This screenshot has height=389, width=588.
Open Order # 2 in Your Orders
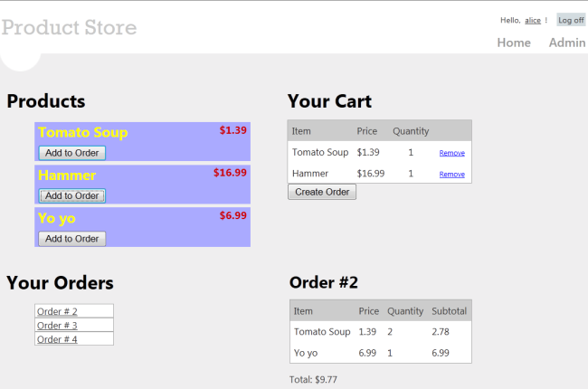click(x=57, y=311)
